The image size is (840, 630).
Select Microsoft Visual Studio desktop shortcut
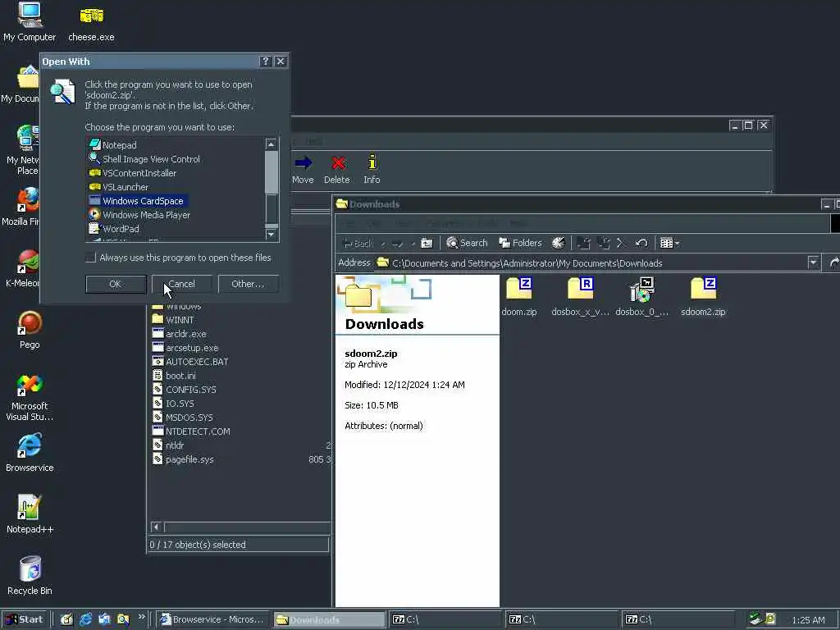[30, 398]
